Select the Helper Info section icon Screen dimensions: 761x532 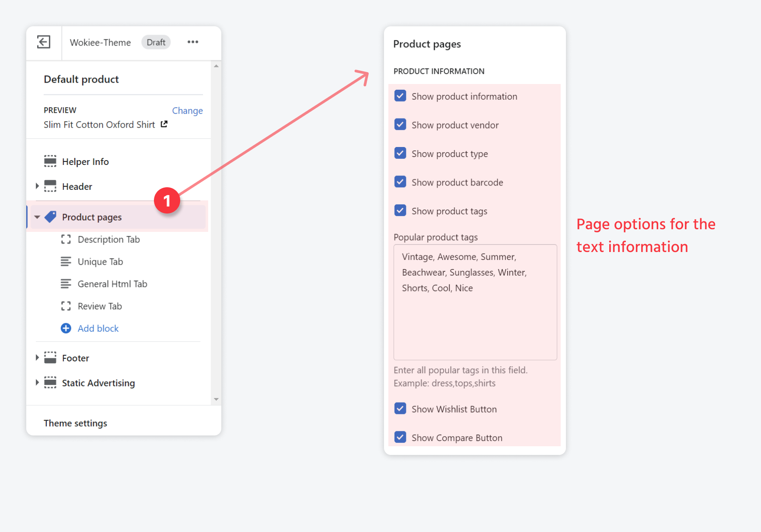(x=50, y=161)
